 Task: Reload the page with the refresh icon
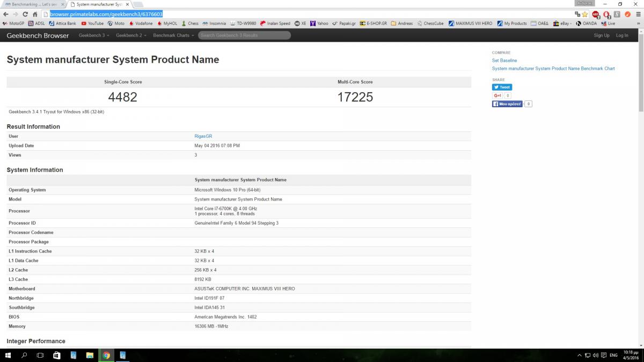25,14
